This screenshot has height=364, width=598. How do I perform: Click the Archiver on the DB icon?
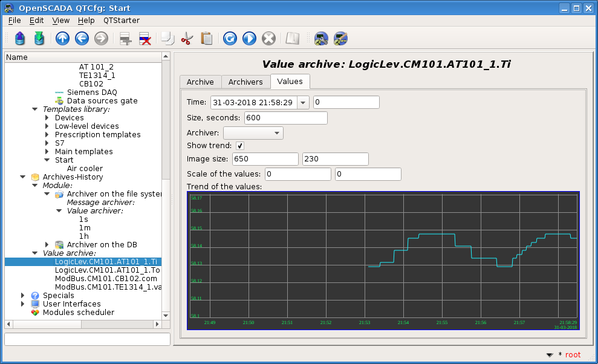tap(59, 244)
